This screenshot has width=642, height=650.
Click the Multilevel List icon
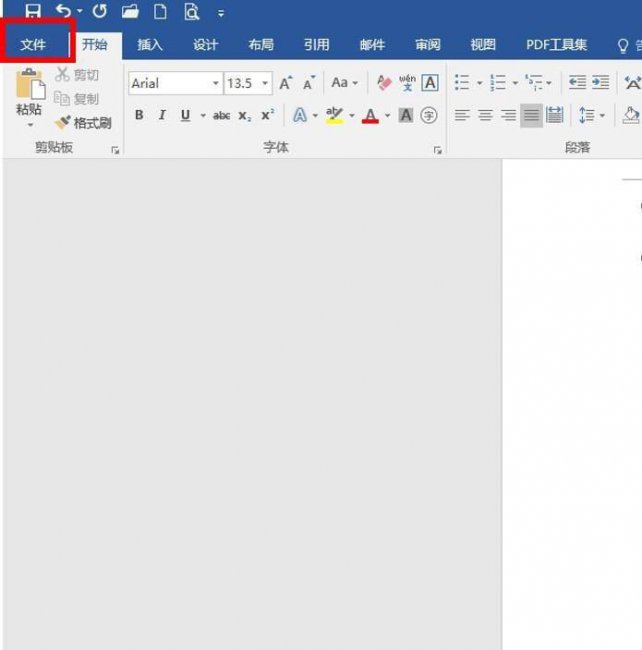click(x=533, y=82)
